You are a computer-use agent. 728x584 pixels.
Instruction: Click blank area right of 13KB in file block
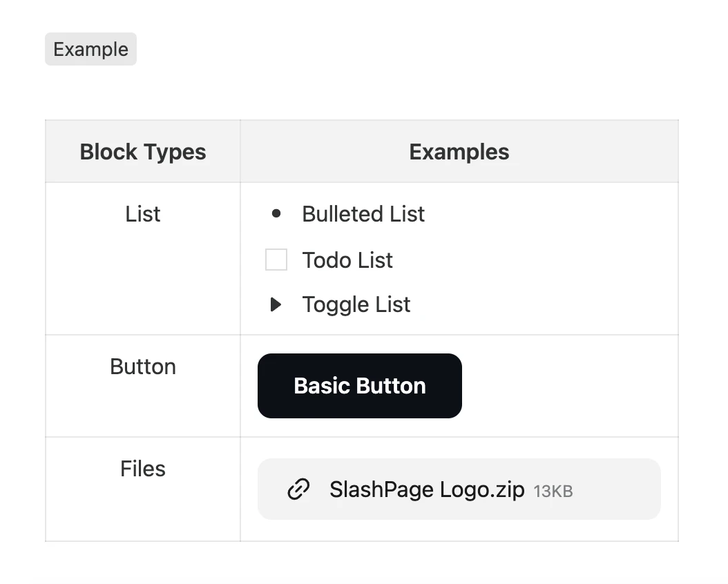[x=618, y=489]
